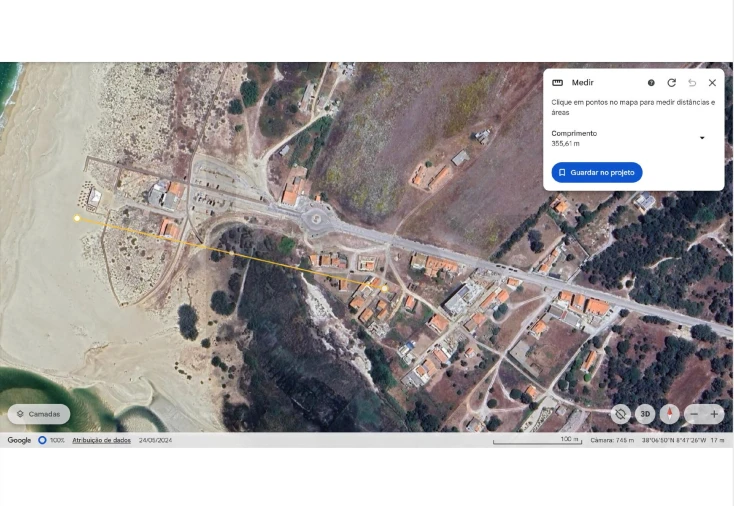Image resolution: width=734 pixels, height=506 pixels.
Task: Open Atribuição de dados link
Action: point(102,440)
